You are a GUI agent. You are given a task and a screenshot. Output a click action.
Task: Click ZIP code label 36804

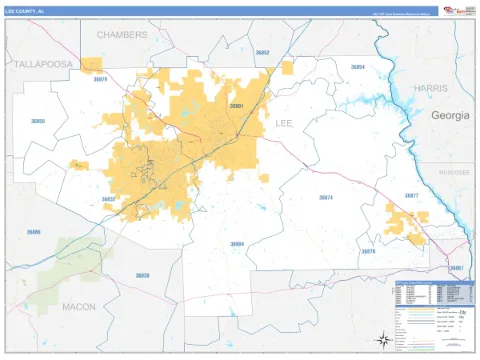(x=237, y=244)
